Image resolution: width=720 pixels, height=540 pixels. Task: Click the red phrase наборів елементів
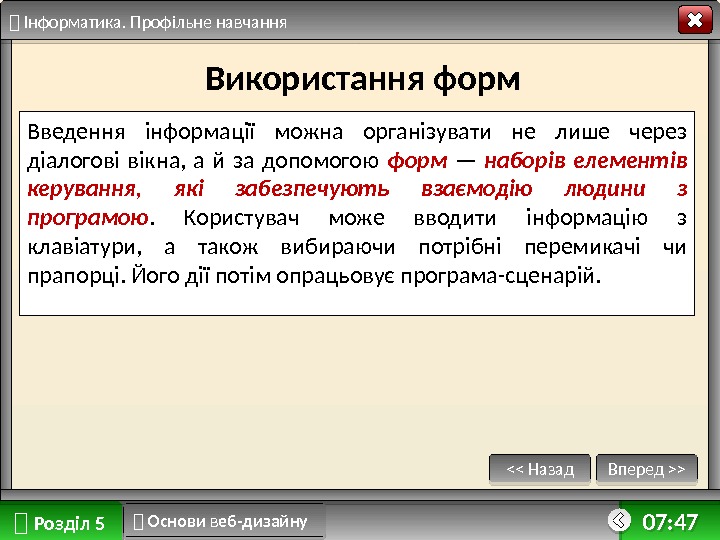tap(586, 161)
